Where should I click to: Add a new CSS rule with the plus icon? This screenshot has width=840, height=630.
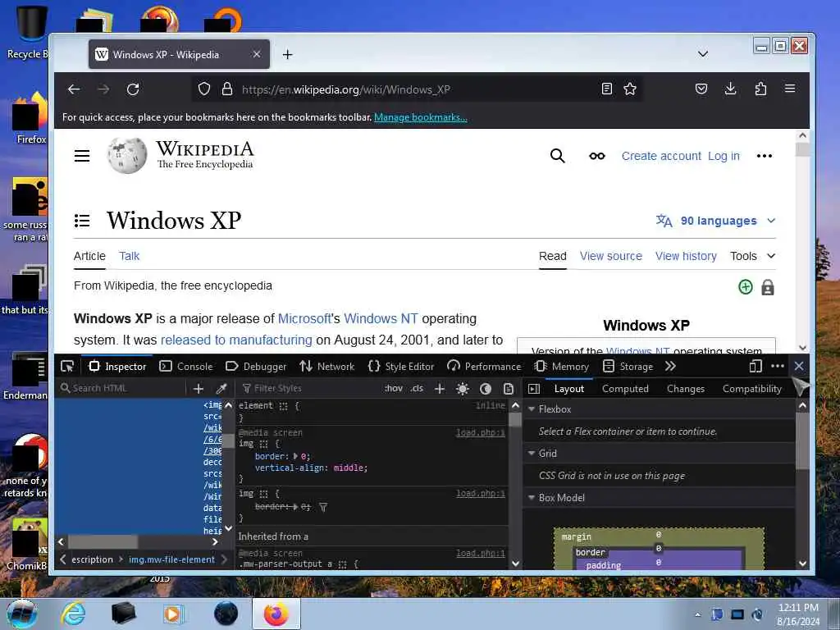coord(440,388)
